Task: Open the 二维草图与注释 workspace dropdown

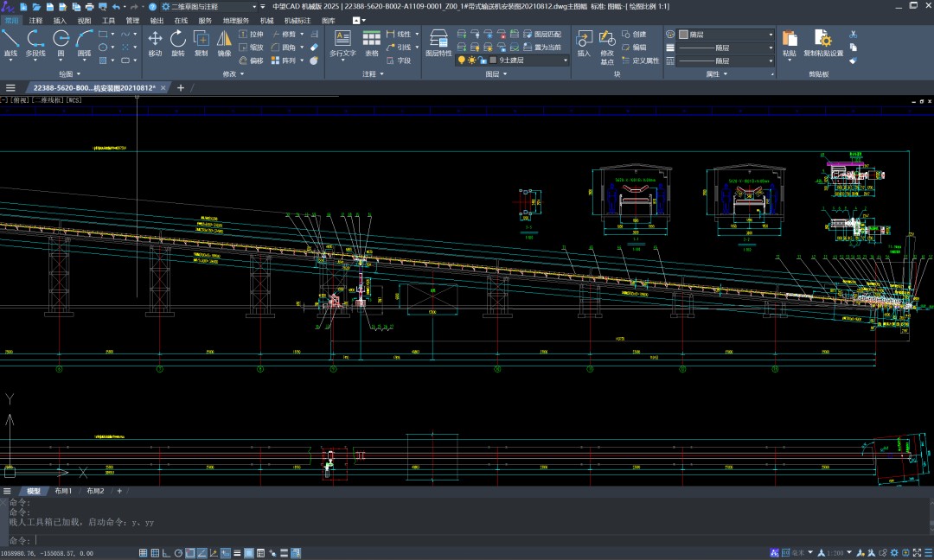Action: click(x=253, y=7)
